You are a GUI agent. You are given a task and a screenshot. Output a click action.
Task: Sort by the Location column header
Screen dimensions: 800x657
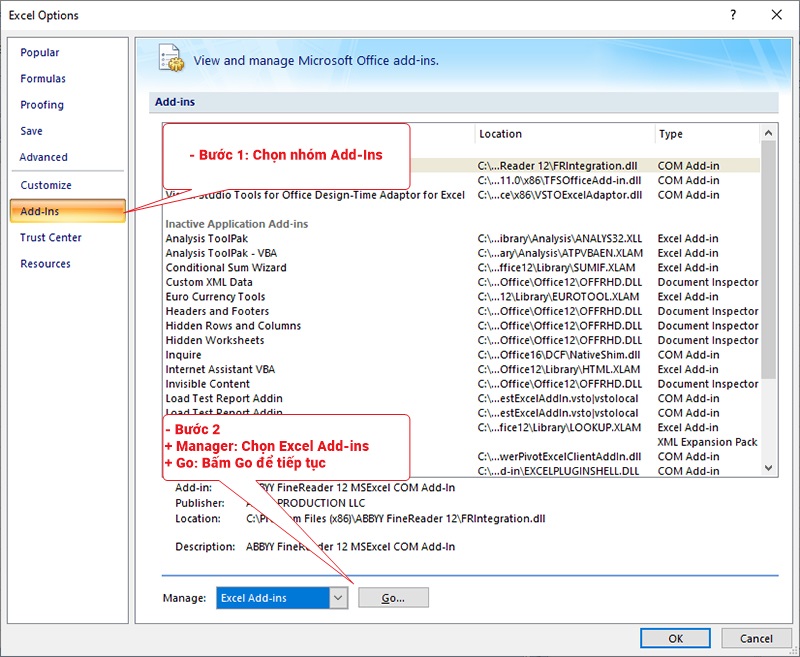tap(564, 134)
